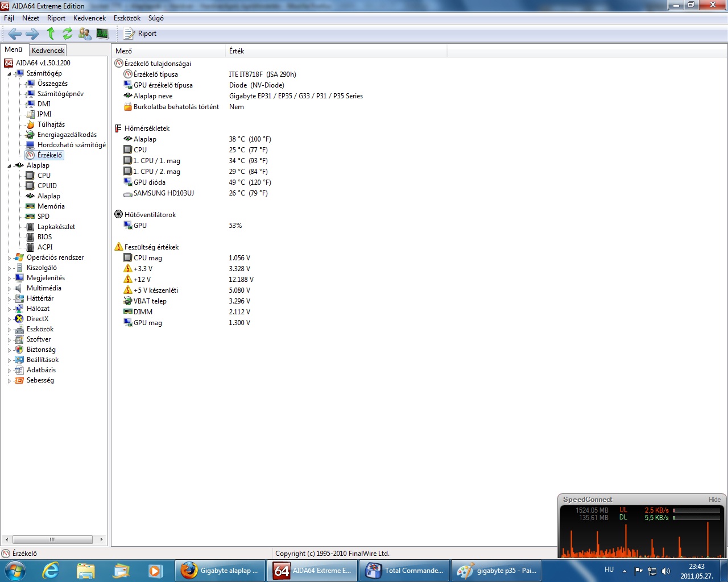Open the ACPI tree item
This screenshot has height=582, width=728.
click(x=45, y=247)
